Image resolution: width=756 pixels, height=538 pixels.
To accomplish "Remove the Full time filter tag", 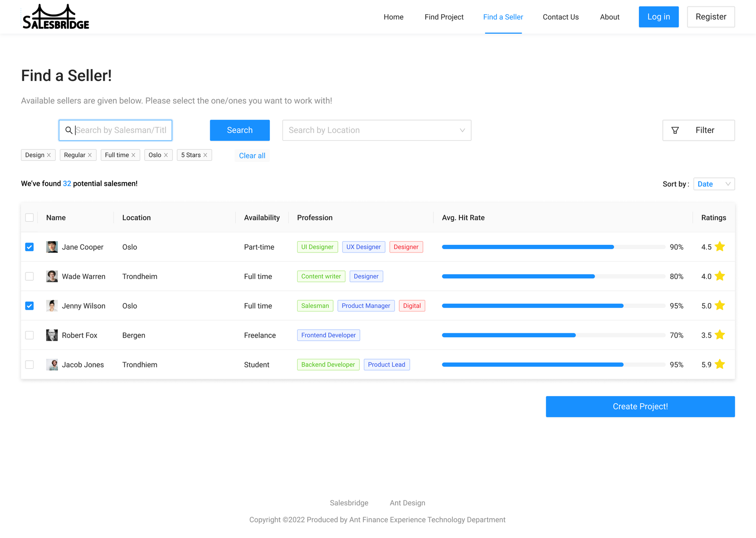I will 133,155.
